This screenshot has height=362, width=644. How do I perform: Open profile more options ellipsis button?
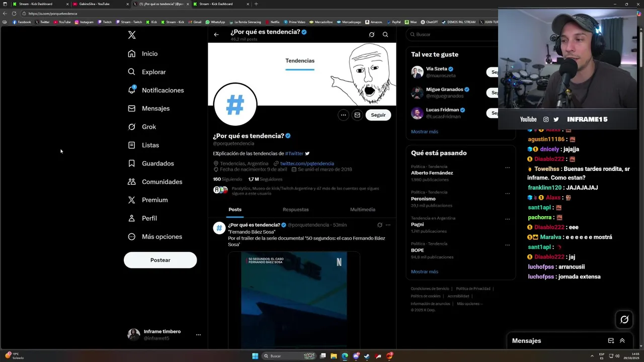(343, 115)
